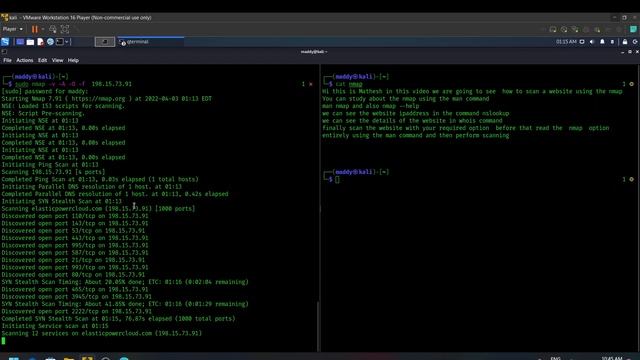Open the log out power icon
Screen dimensions: 640x360
[x=635, y=42]
